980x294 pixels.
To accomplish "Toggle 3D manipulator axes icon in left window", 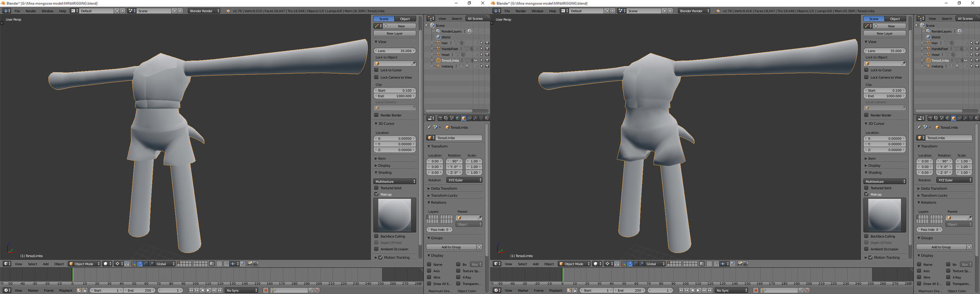I will 134,264.
